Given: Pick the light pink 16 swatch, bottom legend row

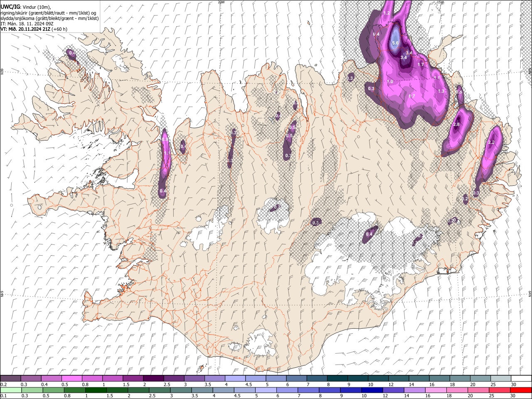Looking at the screenshot, I should [436, 390].
